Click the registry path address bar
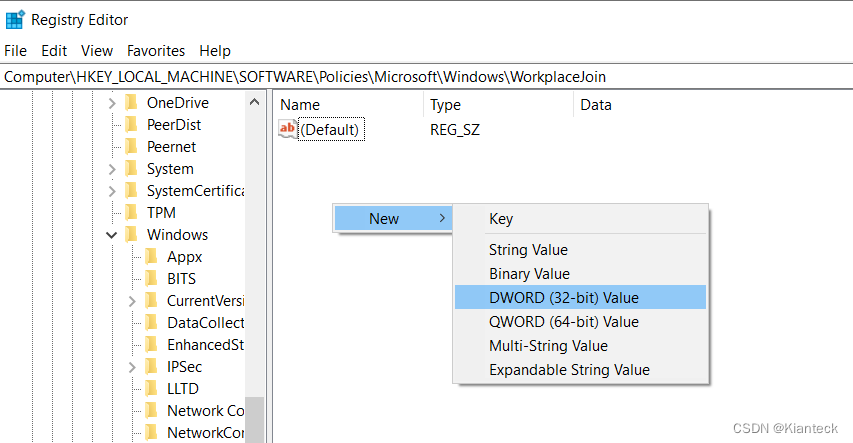Image resolution: width=853 pixels, height=443 pixels. [426, 77]
